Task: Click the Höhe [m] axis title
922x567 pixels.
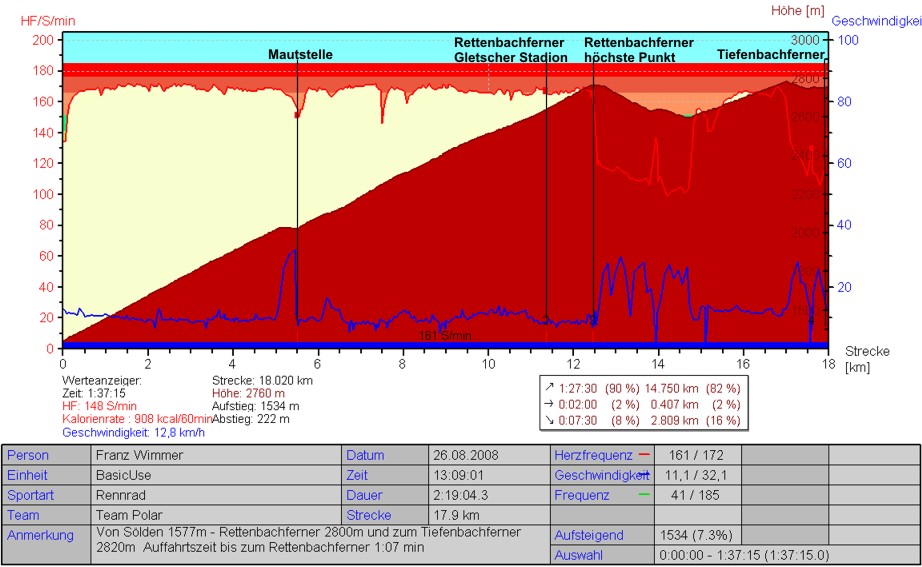Action: [x=796, y=11]
